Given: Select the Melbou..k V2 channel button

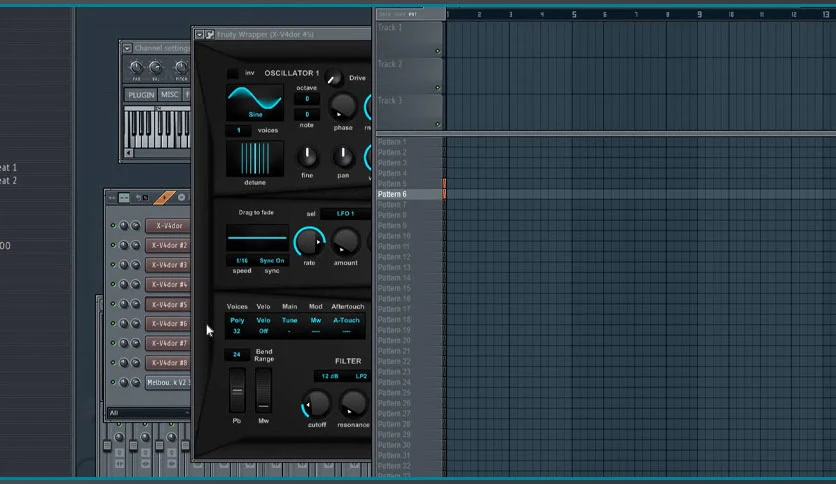Looking at the screenshot, I should point(168,383).
